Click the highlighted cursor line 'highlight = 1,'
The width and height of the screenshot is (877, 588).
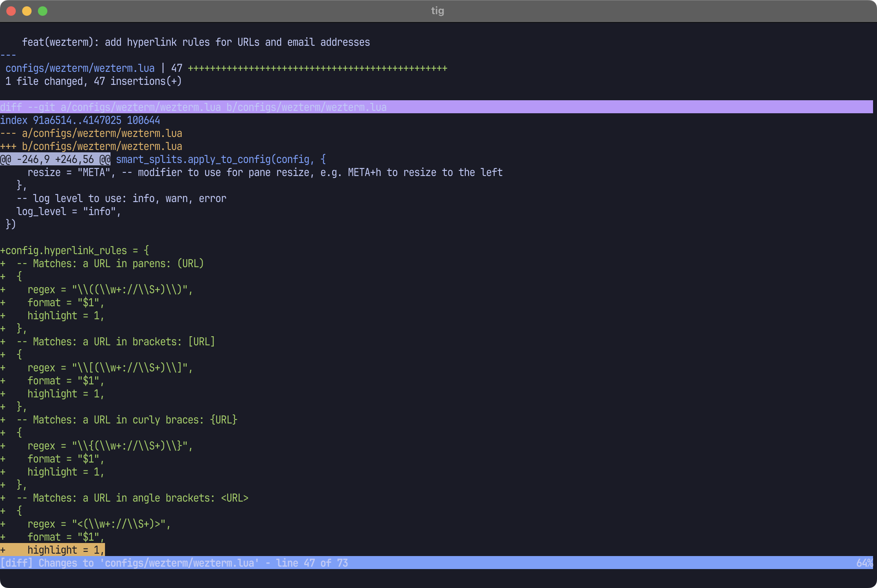(52, 550)
